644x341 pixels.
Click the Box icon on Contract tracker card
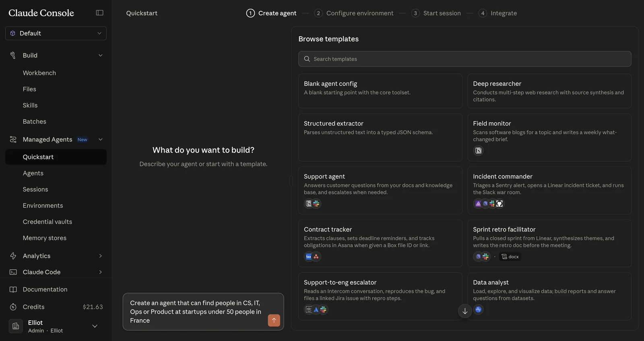pos(309,256)
